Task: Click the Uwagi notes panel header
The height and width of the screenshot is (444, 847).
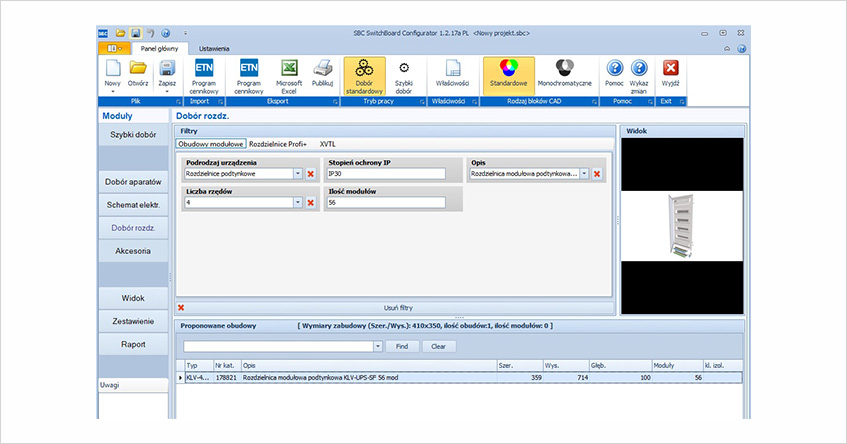Action: (x=133, y=385)
